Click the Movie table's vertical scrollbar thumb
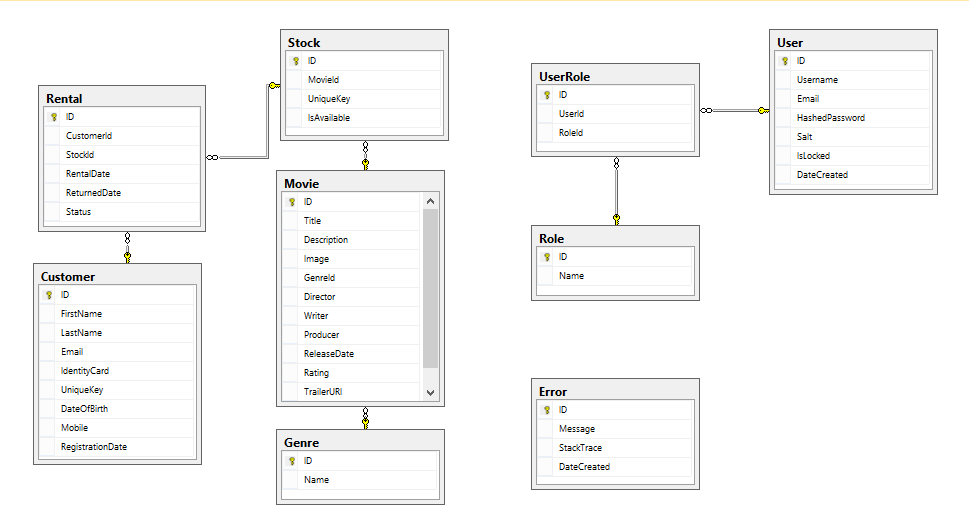 430,288
